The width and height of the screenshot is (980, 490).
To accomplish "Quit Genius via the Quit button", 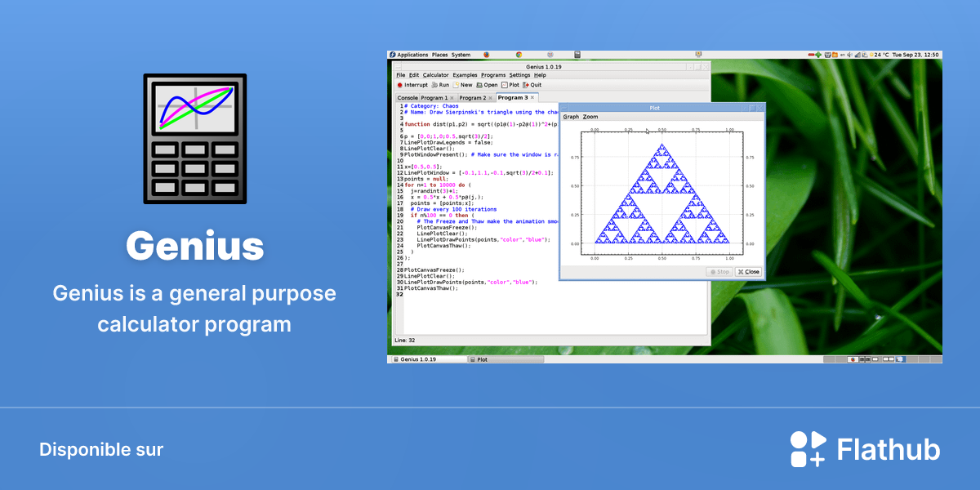I will pos(532,85).
